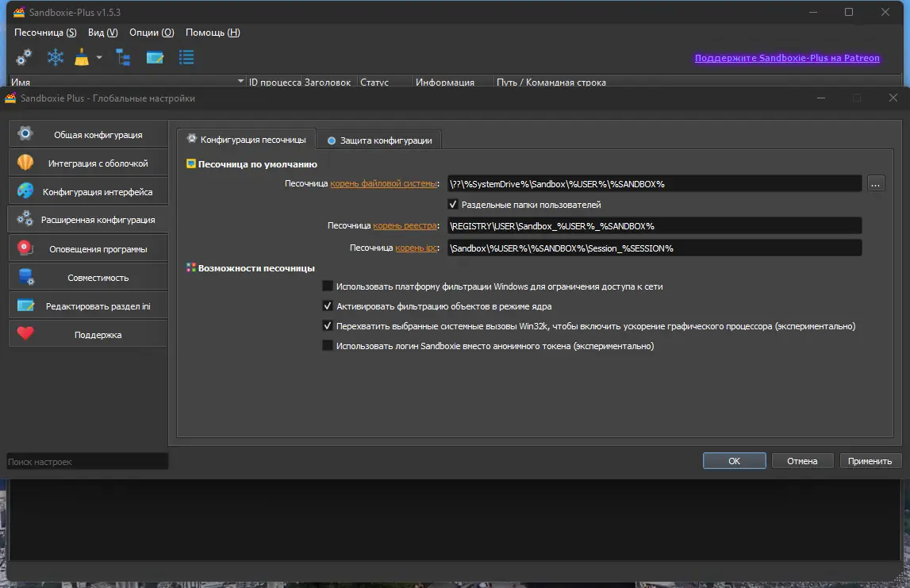Open the dropdown arrow beside the broom icon
Viewport: 910px width, 588px height.
point(99,57)
